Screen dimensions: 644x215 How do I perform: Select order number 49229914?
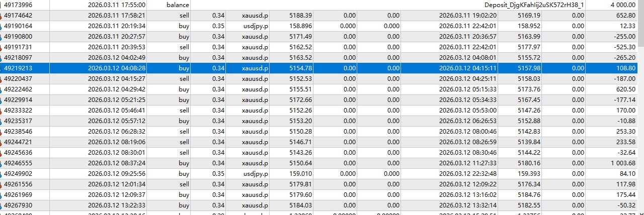[18, 99]
